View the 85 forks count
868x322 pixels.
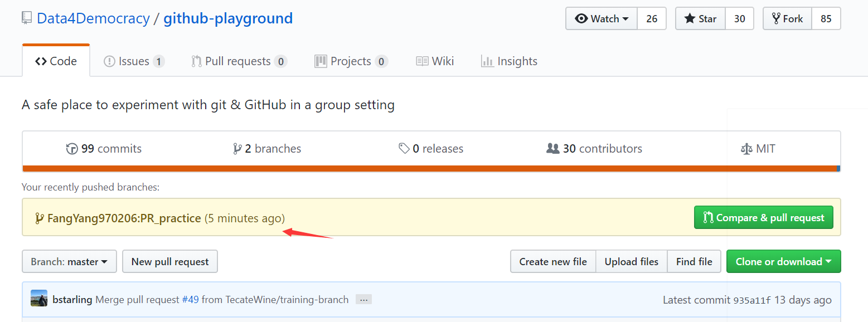[826, 18]
